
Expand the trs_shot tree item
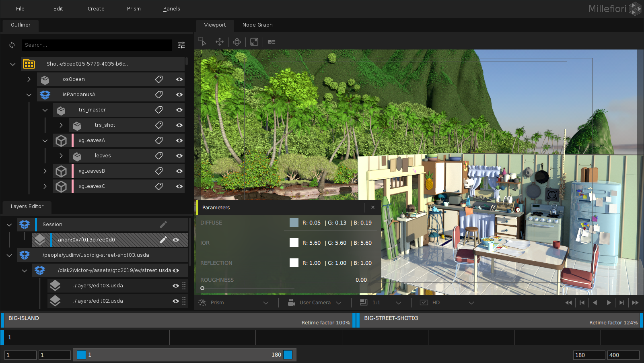click(x=61, y=125)
